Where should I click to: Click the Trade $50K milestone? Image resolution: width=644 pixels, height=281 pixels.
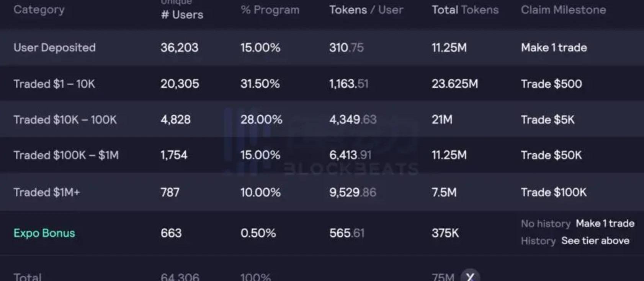(551, 155)
